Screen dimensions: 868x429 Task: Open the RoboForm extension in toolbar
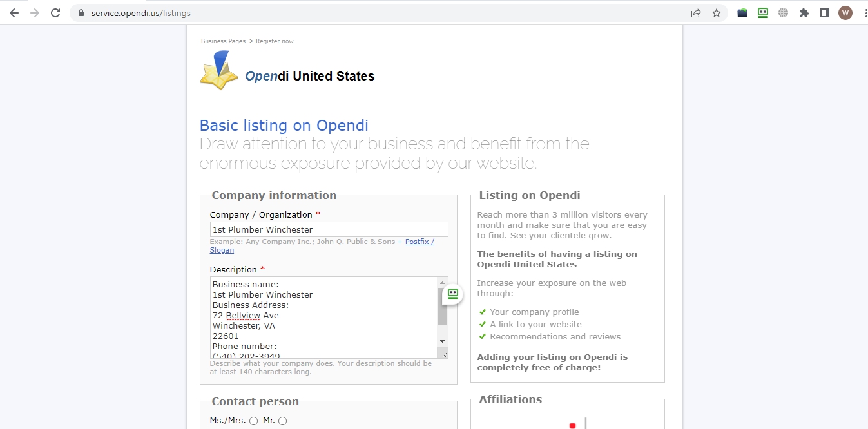pyautogui.click(x=763, y=13)
